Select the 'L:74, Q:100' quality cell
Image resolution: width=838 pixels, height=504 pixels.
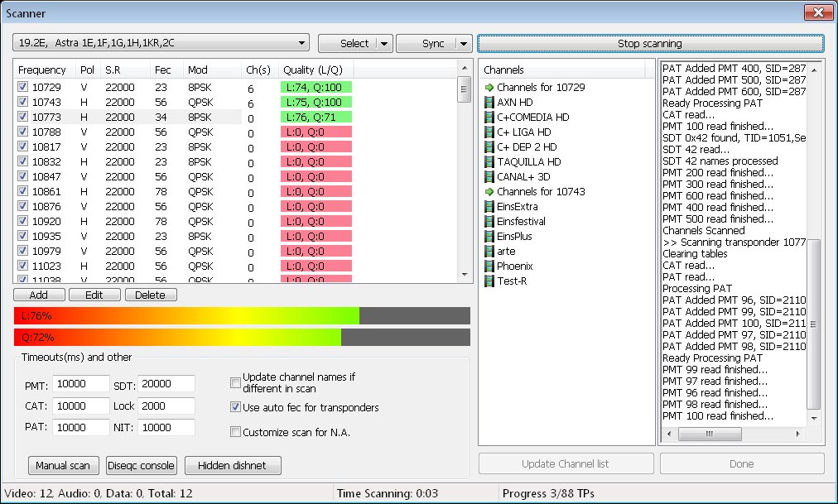316,87
